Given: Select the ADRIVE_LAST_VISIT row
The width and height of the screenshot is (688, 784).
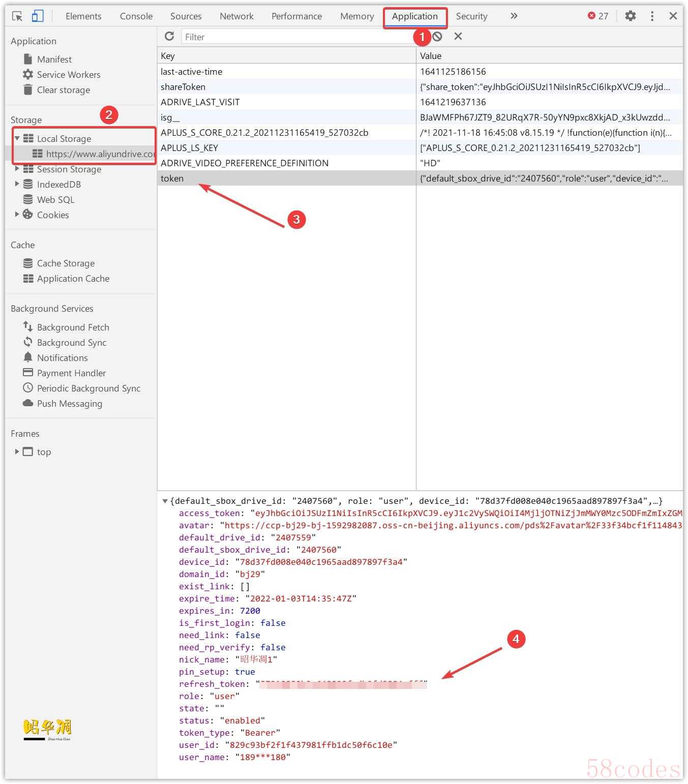Looking at the screenshot, I should [420, 102].
